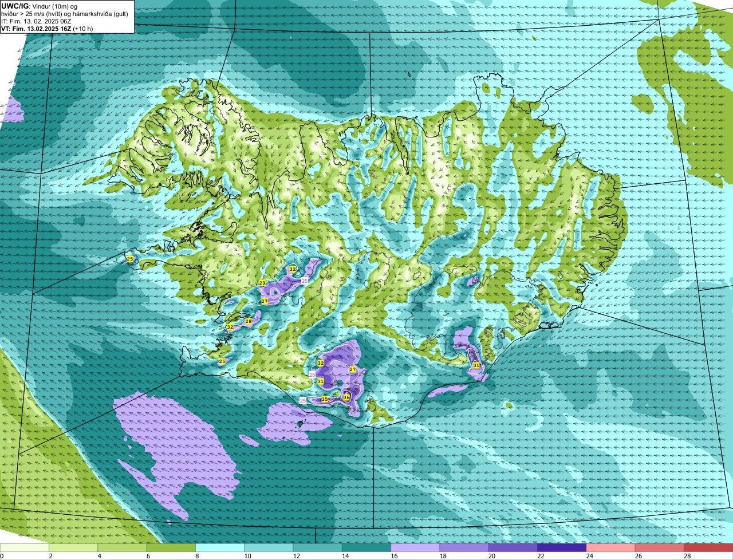
Task: Click the "(+10 h)" forecast offset text
Action: coord(83,29)
